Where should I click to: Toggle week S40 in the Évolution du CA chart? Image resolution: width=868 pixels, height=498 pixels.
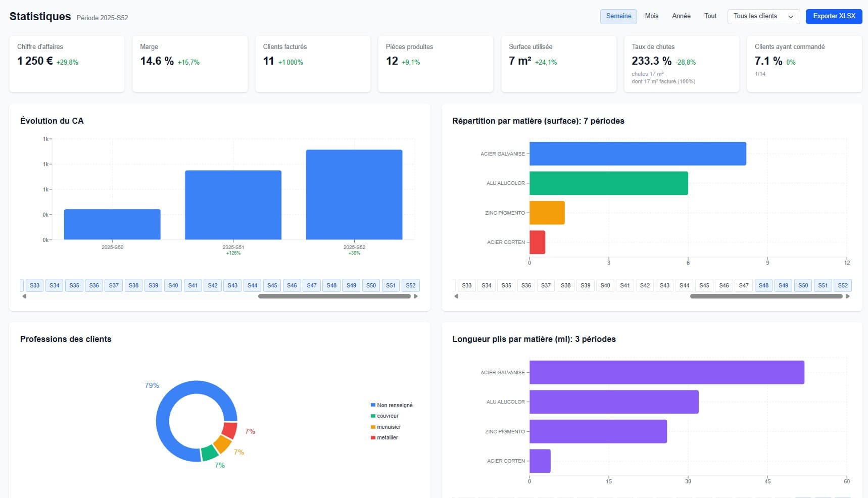[x=173, y=285]
